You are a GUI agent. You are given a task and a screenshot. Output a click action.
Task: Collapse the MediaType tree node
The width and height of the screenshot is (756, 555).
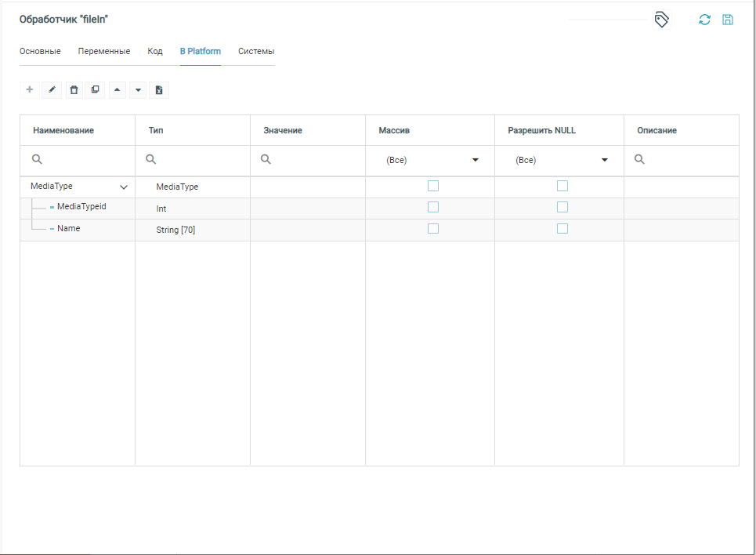pyautogui.click(x=124, y=187)
